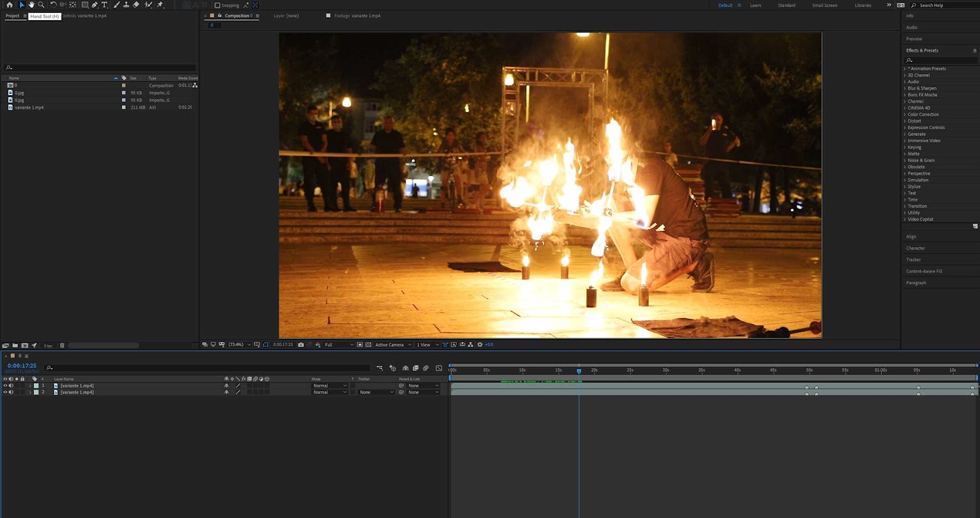Open the Content-Aware Fill panel
The image size is (980, 518).
(924, 271)
